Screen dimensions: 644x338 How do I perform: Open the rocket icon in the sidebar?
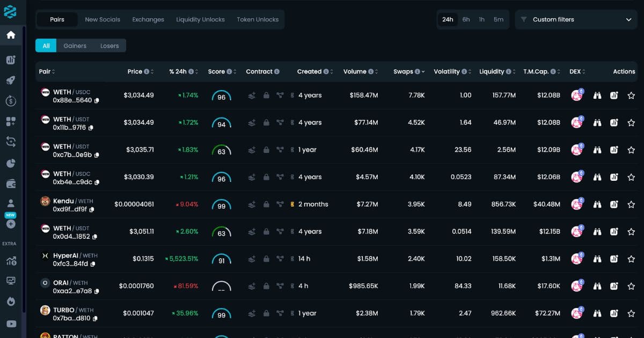pos(11,80)
